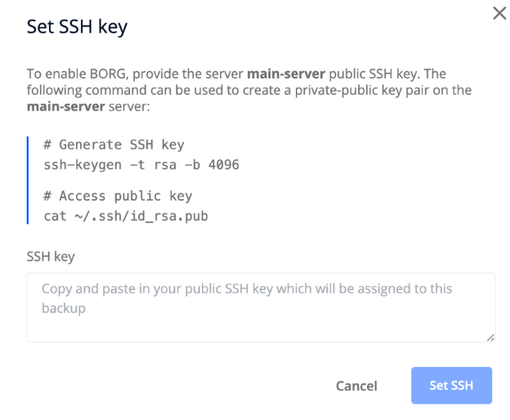Click the "# Access public key" comment line
This screenshot has width=510, height=420.
pyautogui.click(x=117, y=196)
